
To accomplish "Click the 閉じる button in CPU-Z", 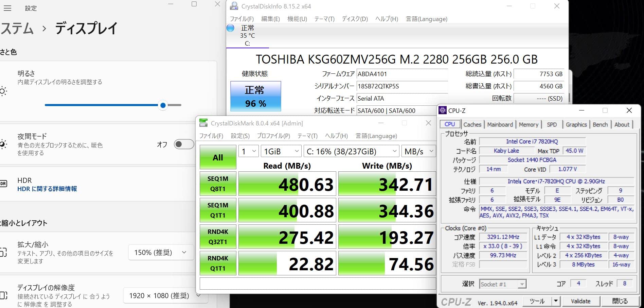I will click(x=620, y=301).
